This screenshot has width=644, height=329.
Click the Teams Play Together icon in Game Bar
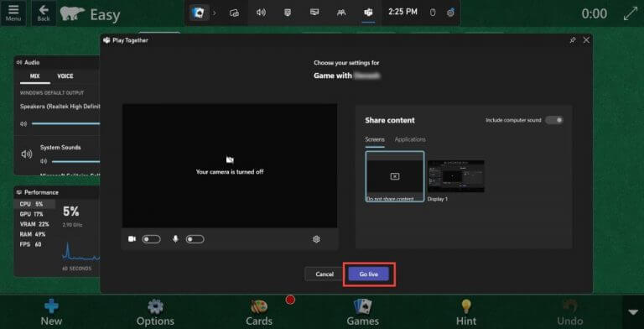point(368,13)
